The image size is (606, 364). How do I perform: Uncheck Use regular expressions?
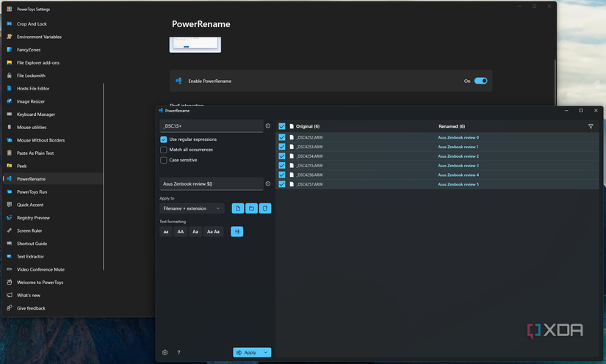tap(164, 139)
